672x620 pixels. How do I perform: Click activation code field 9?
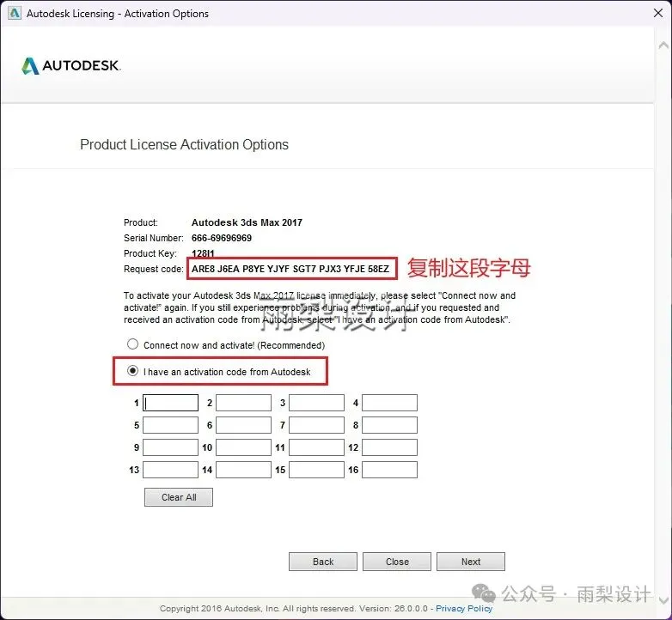coord(170,447)
